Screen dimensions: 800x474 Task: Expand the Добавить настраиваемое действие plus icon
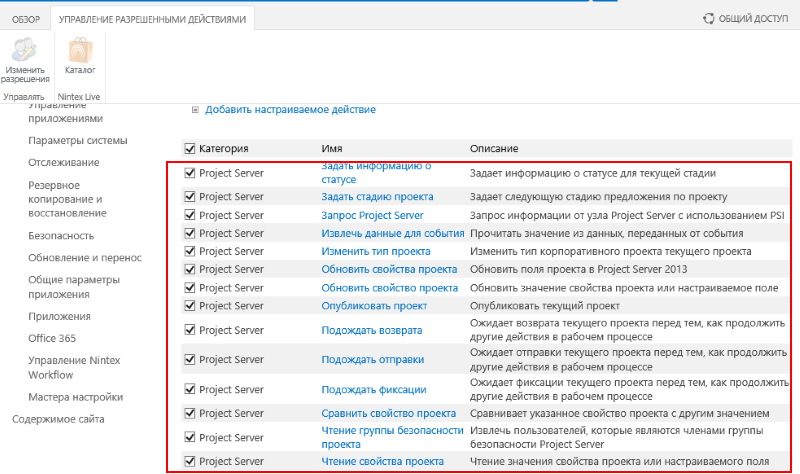point(195,110)
